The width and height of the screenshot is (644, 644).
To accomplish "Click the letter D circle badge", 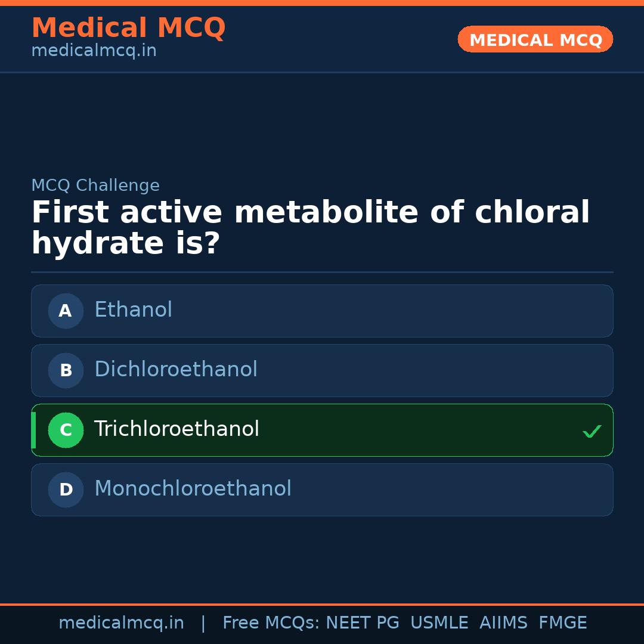I will 66,490.
